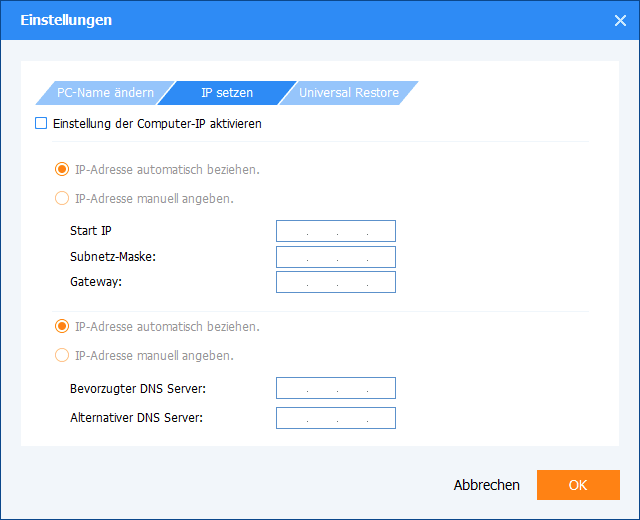The width and height of the screenshot is (640, 520).
Task: Click into the Gateway address field
Action: [336, 282]
